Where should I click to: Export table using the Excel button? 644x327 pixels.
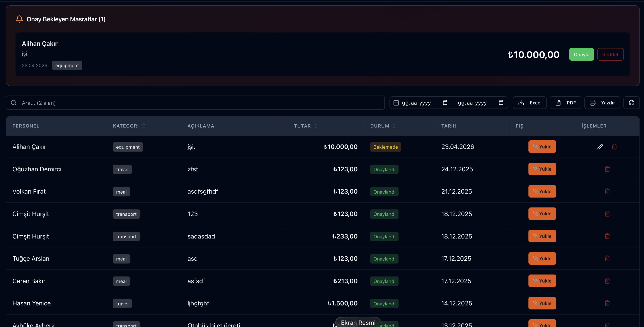(530, 103)
